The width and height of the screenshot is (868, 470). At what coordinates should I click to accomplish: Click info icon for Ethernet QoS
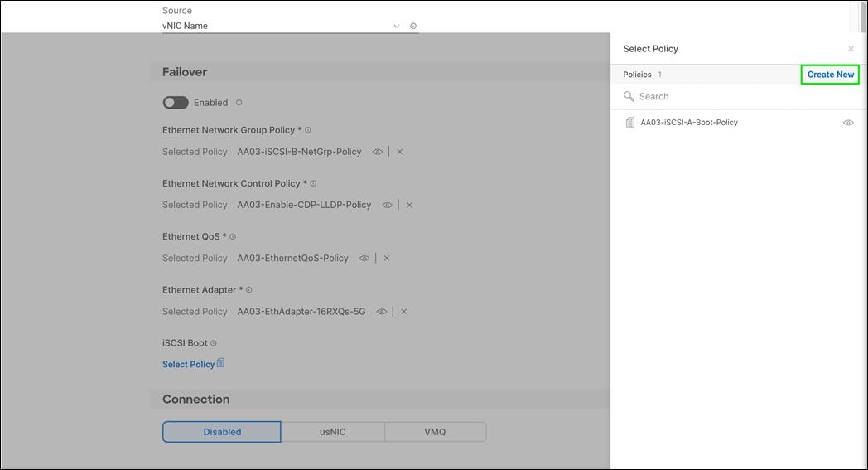[x=233, y=237]
